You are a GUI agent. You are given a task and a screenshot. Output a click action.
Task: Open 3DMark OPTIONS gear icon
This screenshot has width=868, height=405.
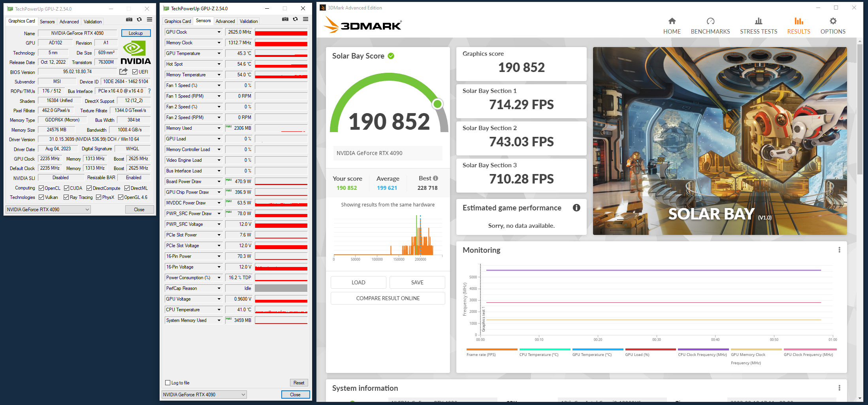(x=833, y=21)
